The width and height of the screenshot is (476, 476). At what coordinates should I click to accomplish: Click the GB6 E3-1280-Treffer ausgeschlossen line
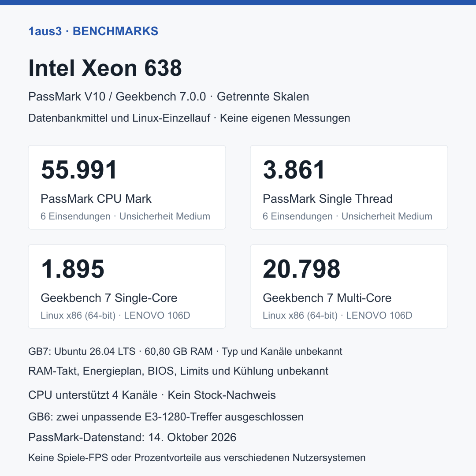tap(166, 417)
